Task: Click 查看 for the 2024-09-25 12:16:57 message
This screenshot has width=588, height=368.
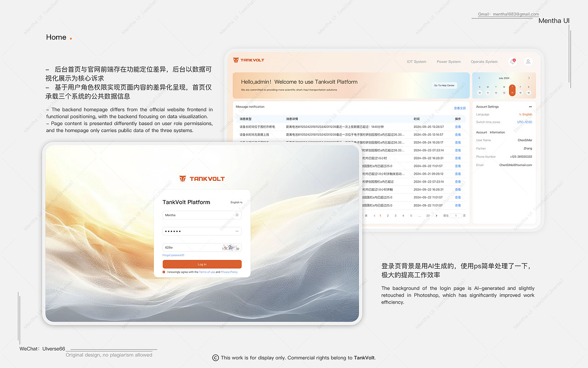Action: 458,135
